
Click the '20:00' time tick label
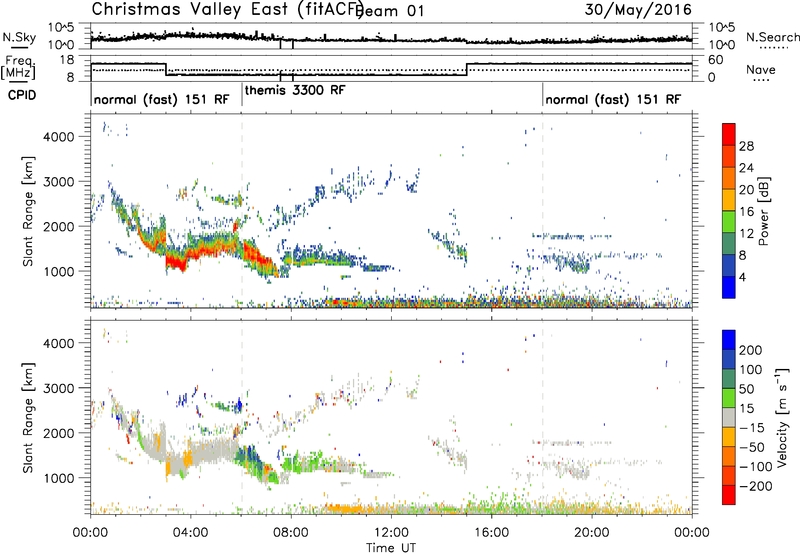point(591,533)
